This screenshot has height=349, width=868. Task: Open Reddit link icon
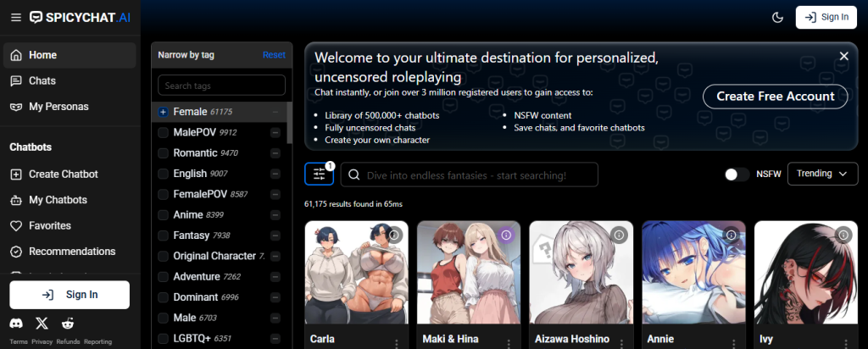point(68,324)
